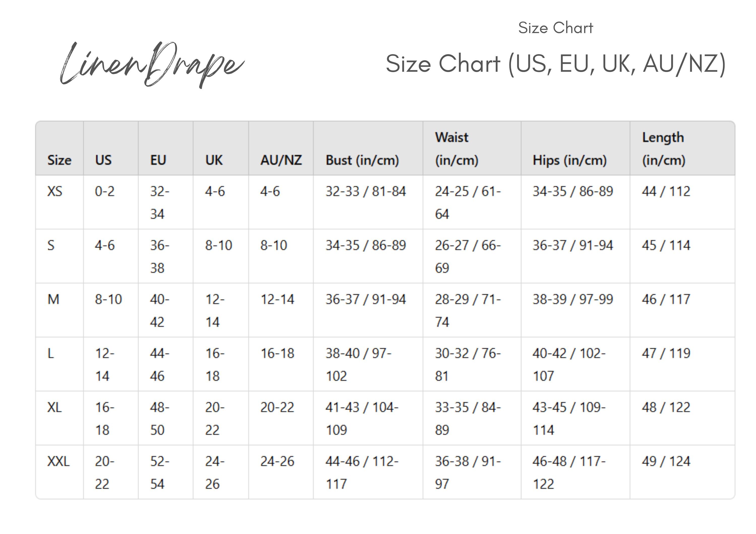This screenshot has height=534, width=756.
Task: Click the M row bust value '36-37 / 91-94'
Action: (x=365, y=299)
